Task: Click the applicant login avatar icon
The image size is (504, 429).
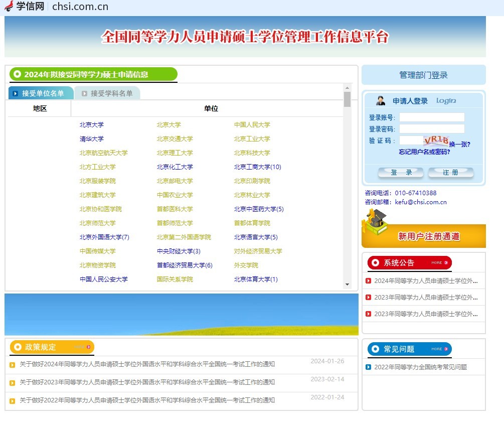Action: [381, 101]
